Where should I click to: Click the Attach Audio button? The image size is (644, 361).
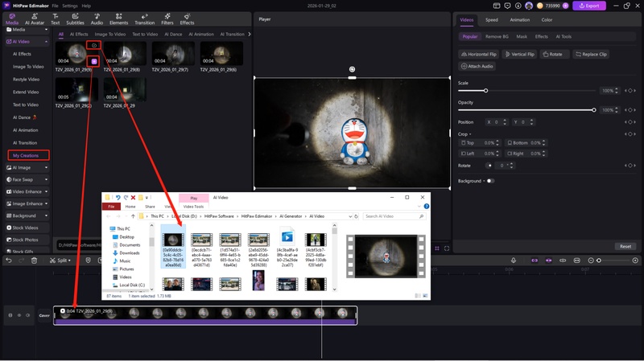click(477, 66)
